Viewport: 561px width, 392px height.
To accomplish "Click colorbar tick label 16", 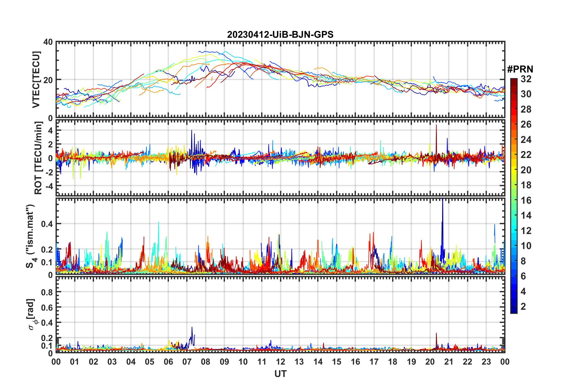I will (x=526, y=200).
